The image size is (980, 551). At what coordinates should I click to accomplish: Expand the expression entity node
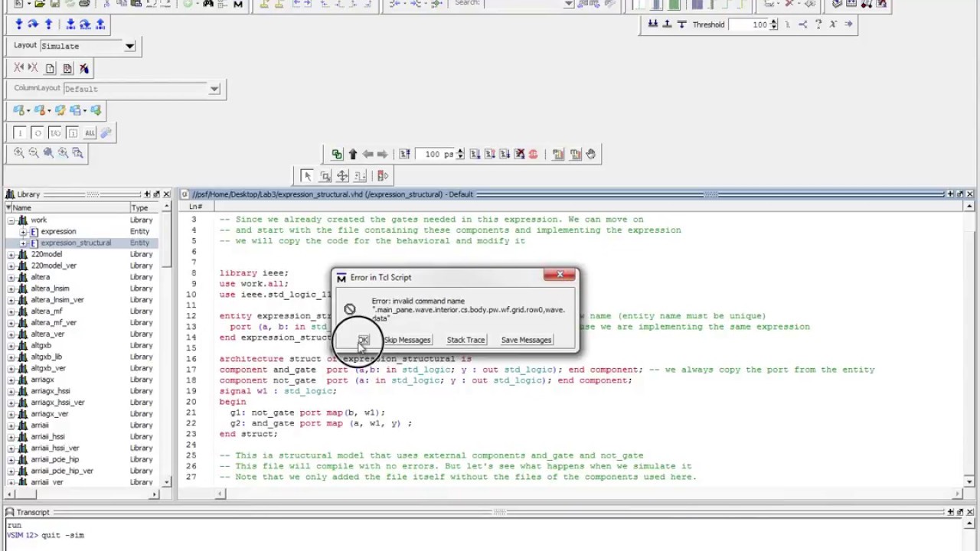(24, 232)
